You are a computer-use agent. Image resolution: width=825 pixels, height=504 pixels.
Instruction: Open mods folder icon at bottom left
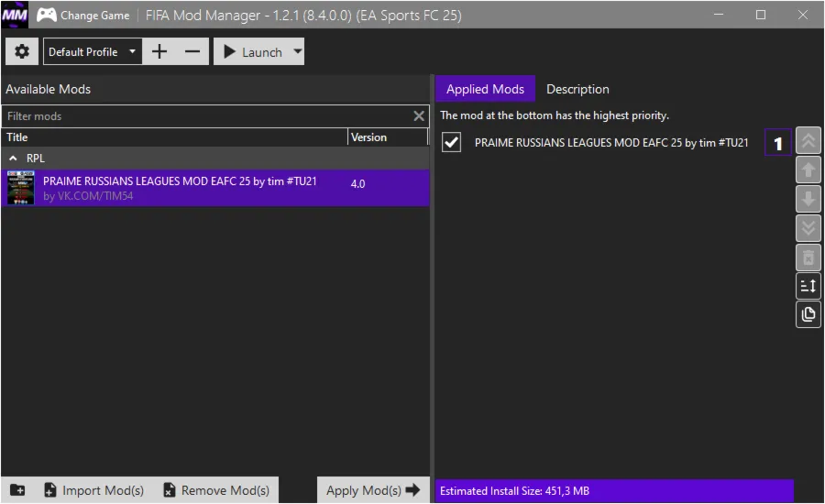click(17, 490)
